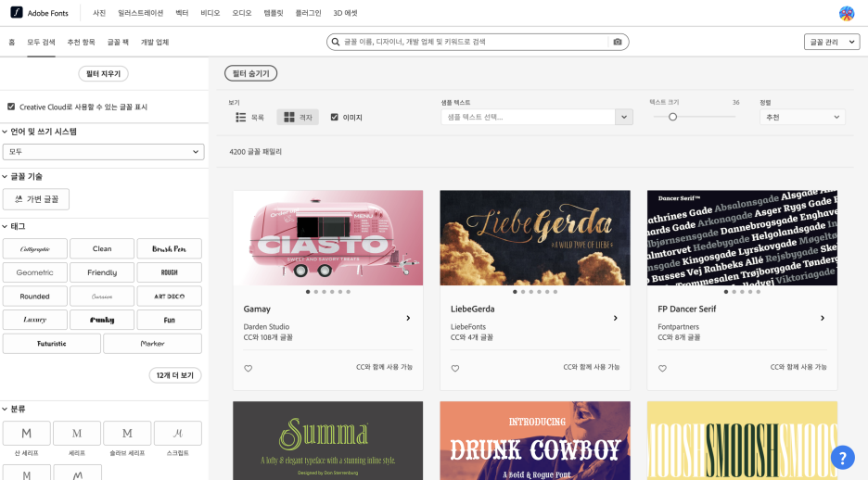Viewport: 868px width, 480px height.
Task: Open language and writing system dropdown
Action: pyautogui.click(x=104, y=152)
